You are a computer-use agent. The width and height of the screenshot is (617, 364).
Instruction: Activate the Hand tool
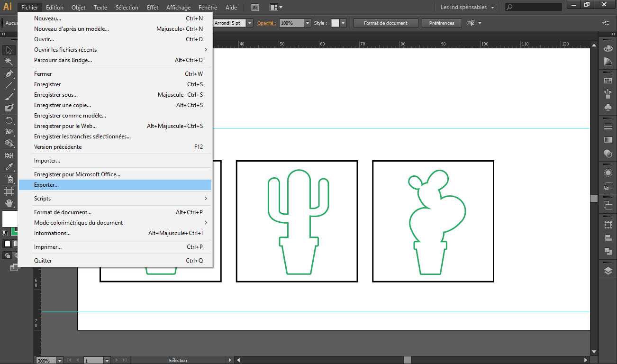9,203
